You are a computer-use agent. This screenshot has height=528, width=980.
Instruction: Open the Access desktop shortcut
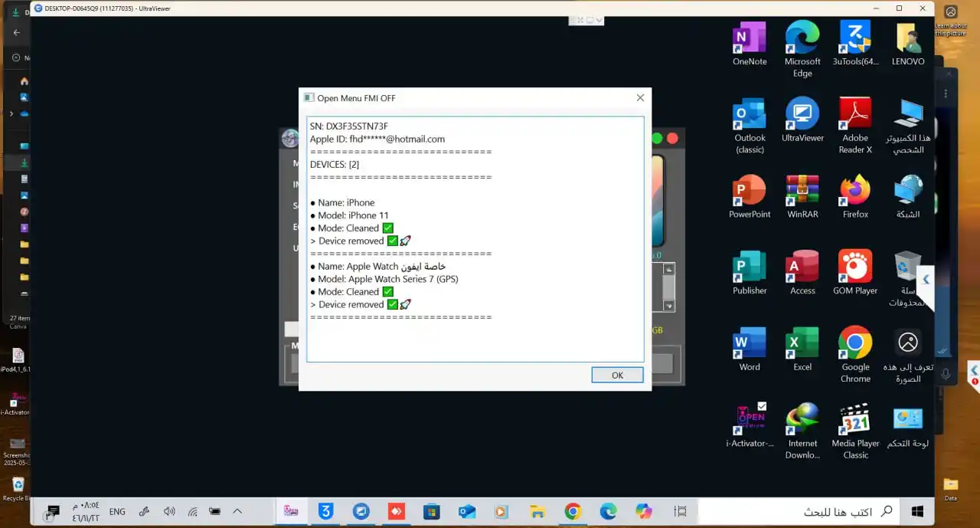coord(802,273)
